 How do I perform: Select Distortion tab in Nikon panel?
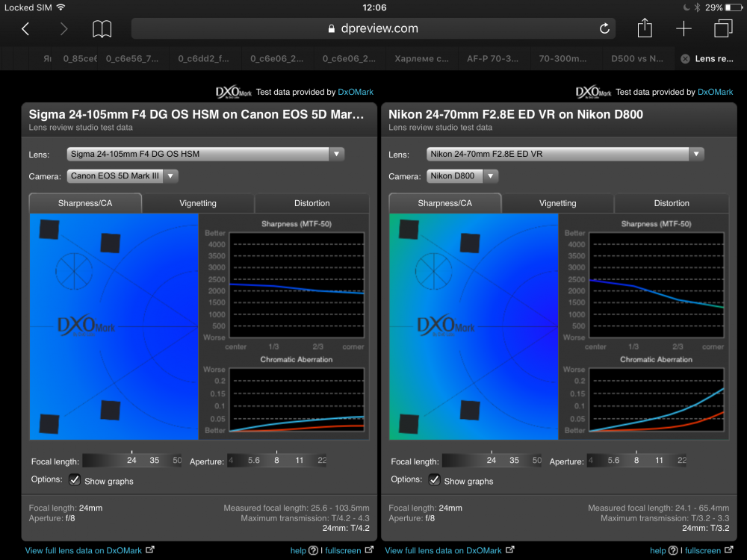pyautogui.click(x=672, y=203)
